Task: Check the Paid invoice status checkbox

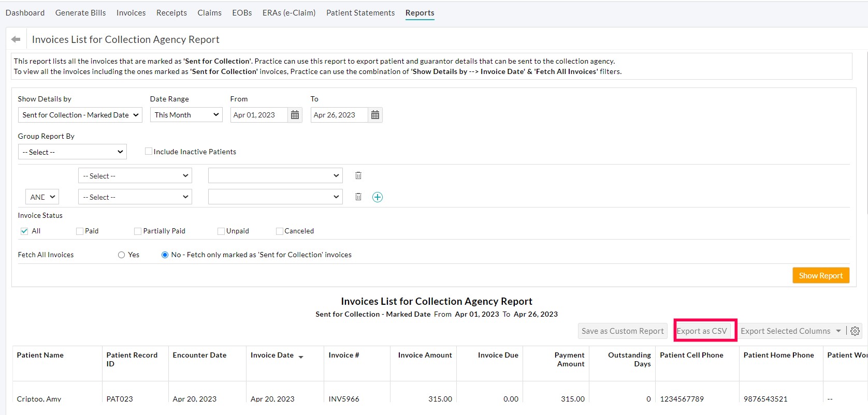Action: pyautogui.click(x=80, y=231)
